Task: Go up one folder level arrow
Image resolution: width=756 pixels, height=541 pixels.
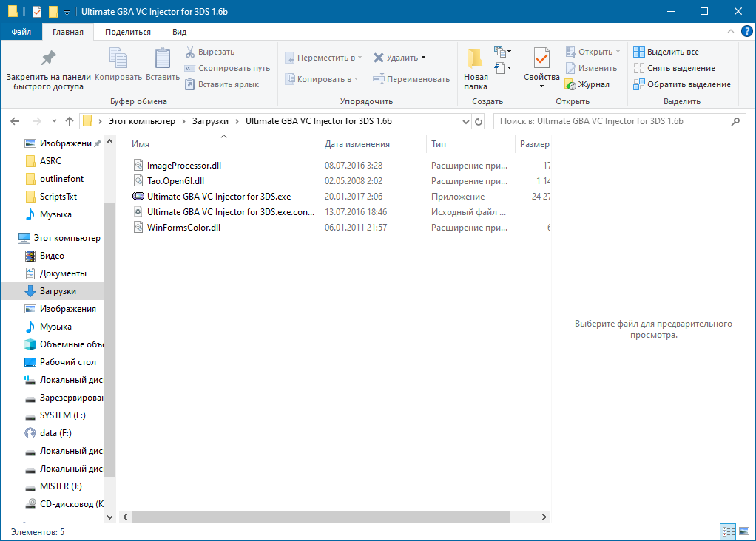Action: (x=70, y=121)
